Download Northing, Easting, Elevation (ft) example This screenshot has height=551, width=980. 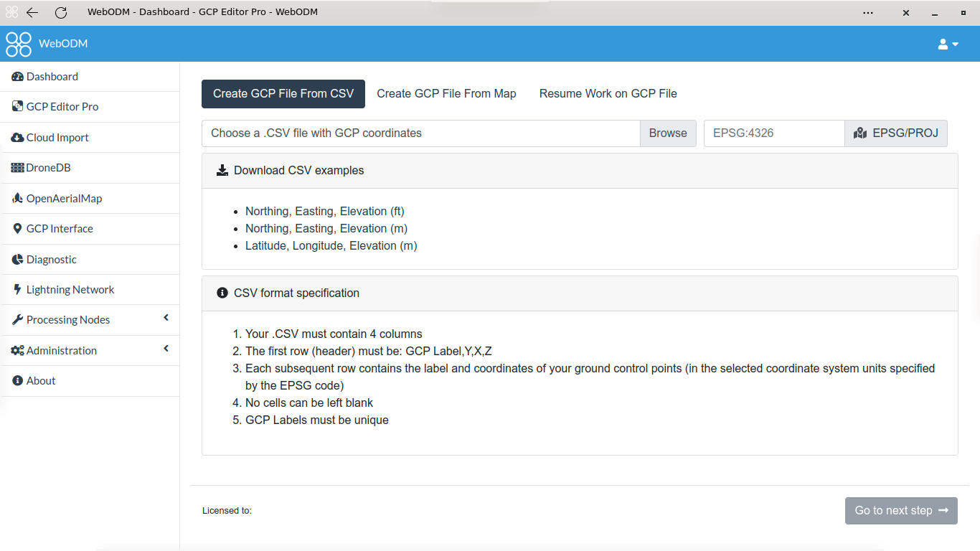pos(325,212)
